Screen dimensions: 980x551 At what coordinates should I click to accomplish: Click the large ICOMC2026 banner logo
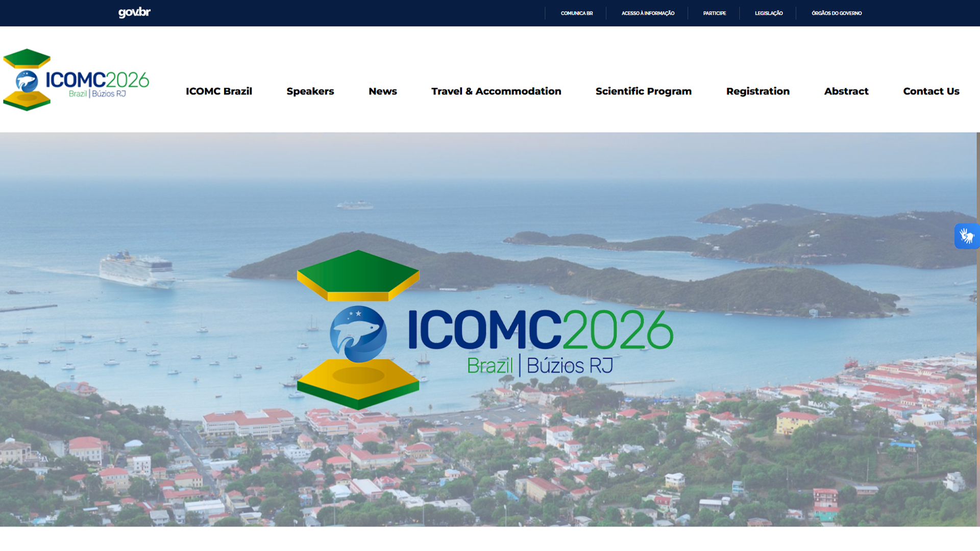485,330
